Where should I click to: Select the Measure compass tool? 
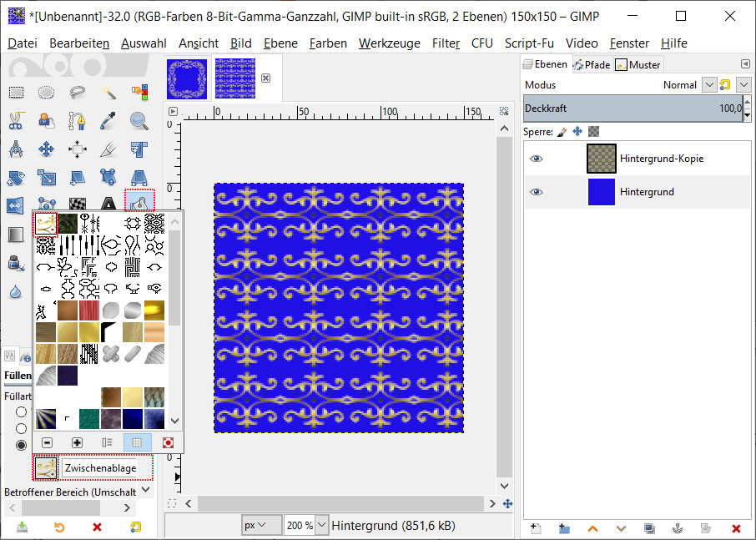(16, 149)
